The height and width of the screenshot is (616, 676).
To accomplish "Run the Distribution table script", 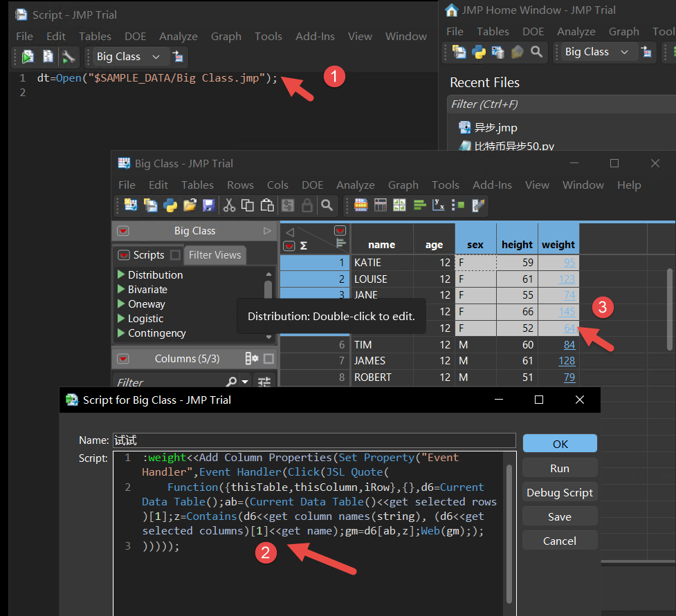I will point(121,274).
